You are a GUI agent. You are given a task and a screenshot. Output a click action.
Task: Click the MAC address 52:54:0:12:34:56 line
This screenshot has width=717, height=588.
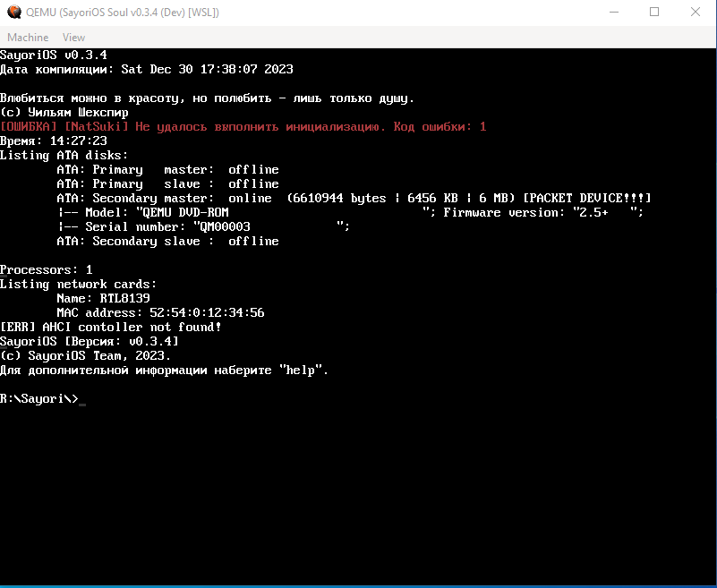click(160, 312)
